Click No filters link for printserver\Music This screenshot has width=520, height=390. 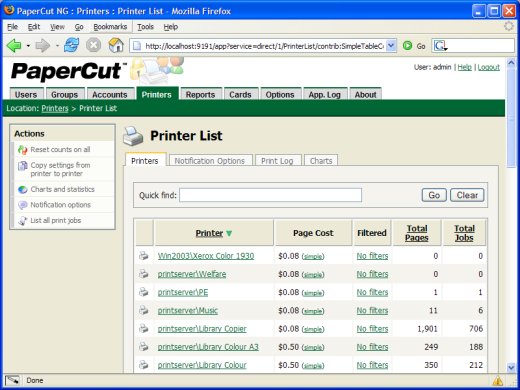tap(372, 311)
